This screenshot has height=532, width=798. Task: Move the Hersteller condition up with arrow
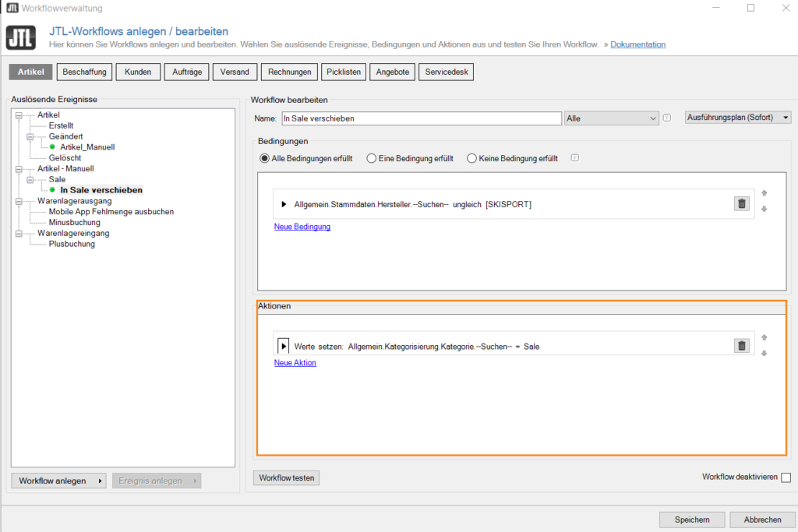[764, 193]
